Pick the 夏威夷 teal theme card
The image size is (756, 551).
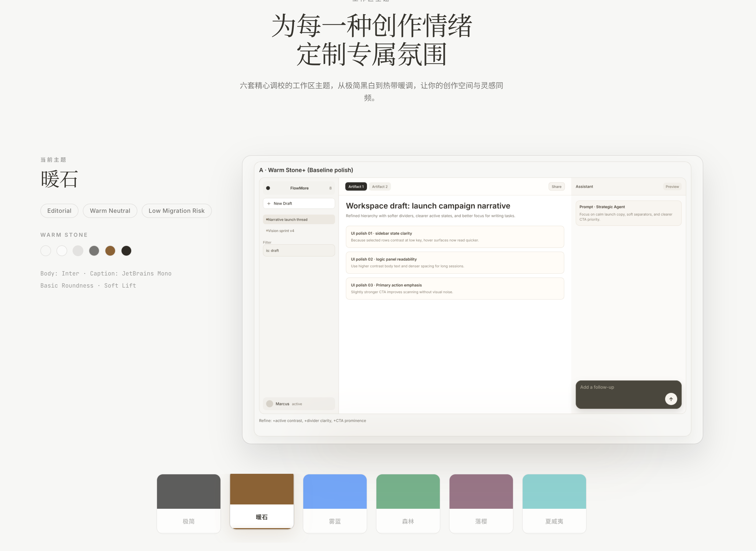(x=554, y=504)
